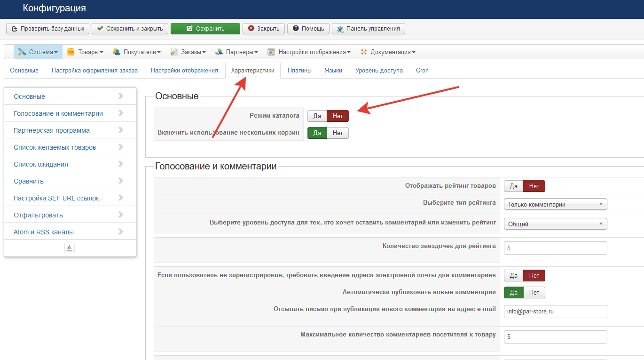Click chevron next to Atom и RSS каналы
644x360 pixels.
(x=121, y=232)
